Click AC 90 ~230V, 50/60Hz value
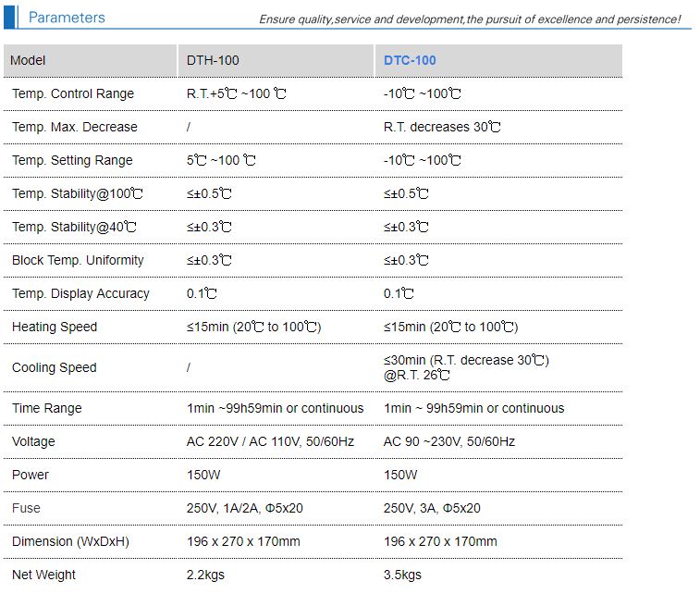The image size is (700, 594). click(449, 441)
